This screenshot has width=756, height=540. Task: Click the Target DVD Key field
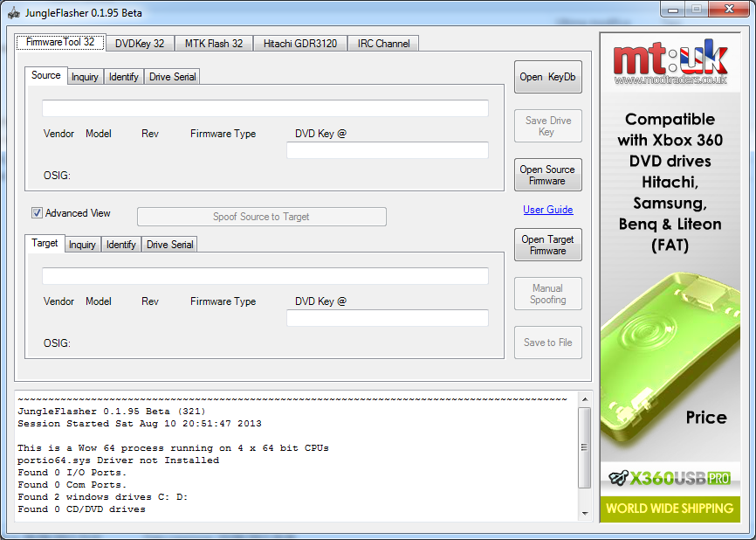click(388, 318)
